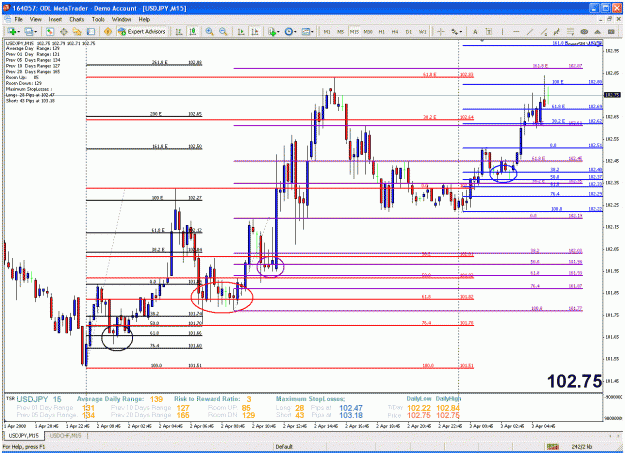Open the Navigator panel icon

click(x=77, y=32)
